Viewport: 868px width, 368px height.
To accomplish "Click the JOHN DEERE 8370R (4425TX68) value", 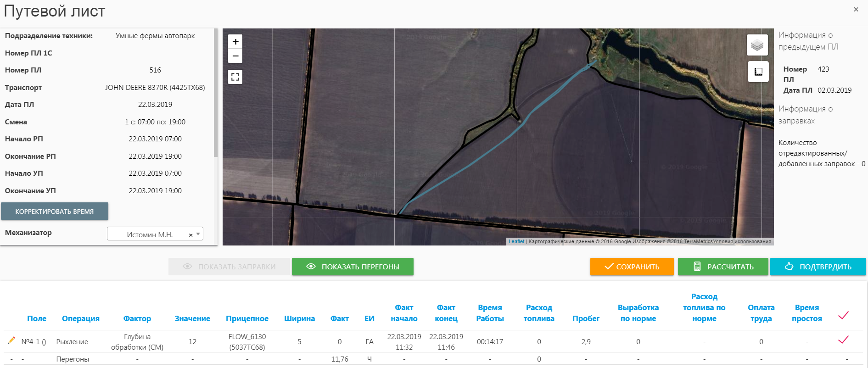I will 155,87.
